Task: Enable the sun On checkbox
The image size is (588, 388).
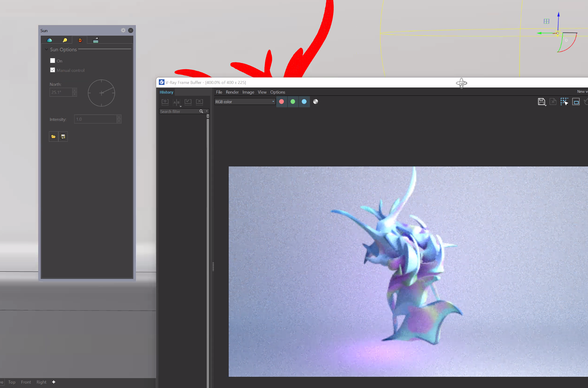Action: point(52,61)
